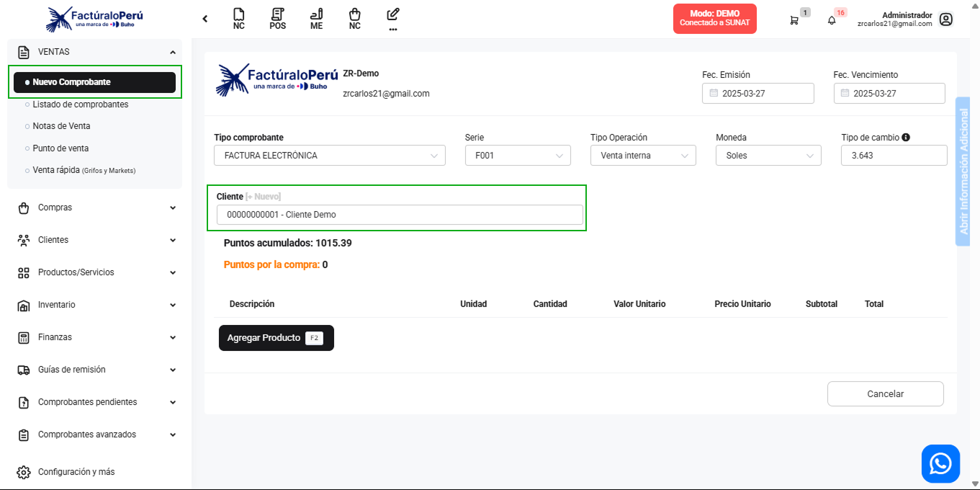
Task: Open the Serie F001 dropdown
Action: [517, 155]
